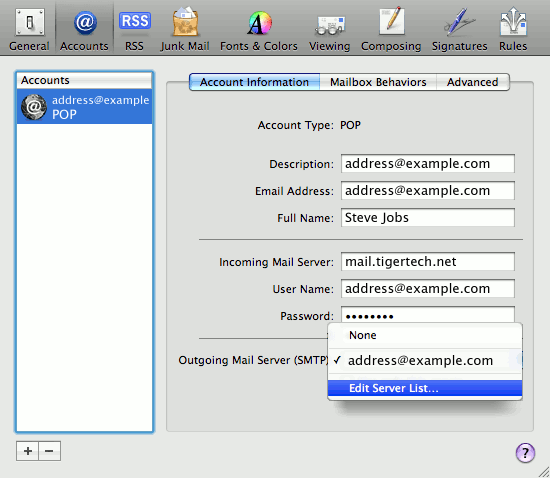Open the General preferences pane
The width and height of the screenshot is (550, 478).
pyautogui.click(x=29, y=30)
